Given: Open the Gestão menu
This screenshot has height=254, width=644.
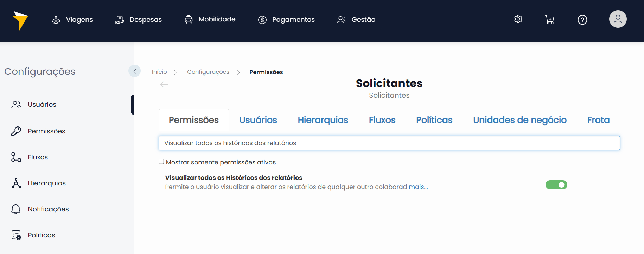Looking at the screenshot, I should [356, 20].
